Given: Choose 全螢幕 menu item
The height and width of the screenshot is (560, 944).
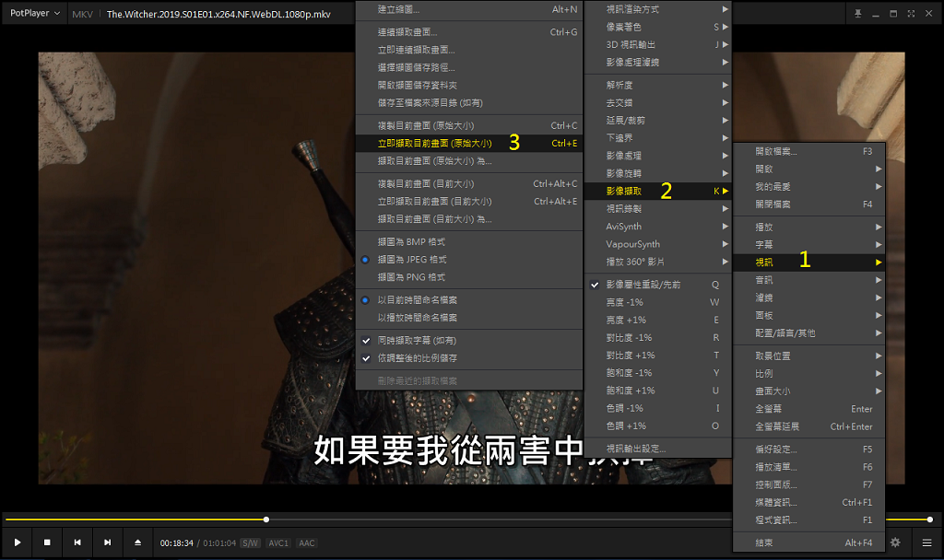Looking at the screenshot, I should [x=809, y=409].
